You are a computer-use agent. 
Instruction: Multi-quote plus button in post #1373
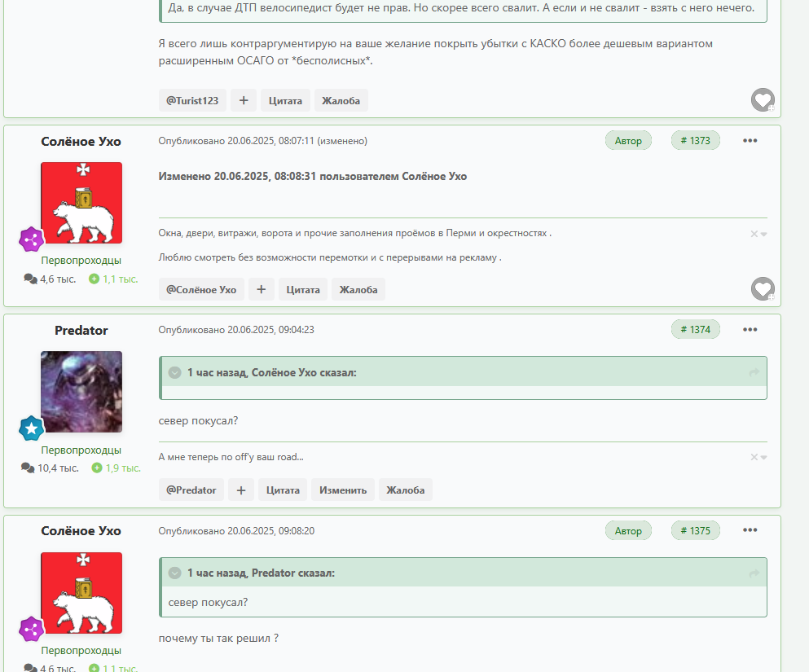click(261, 289)
